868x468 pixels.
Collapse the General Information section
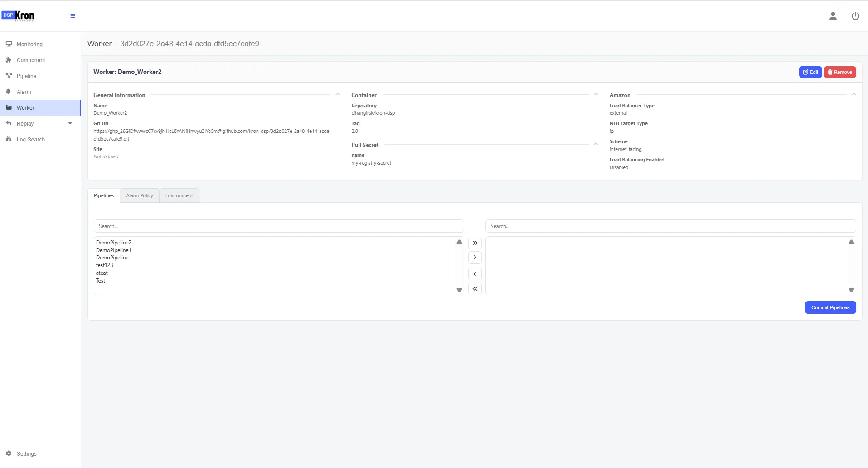pyautogui.click(x=338, y=94)
